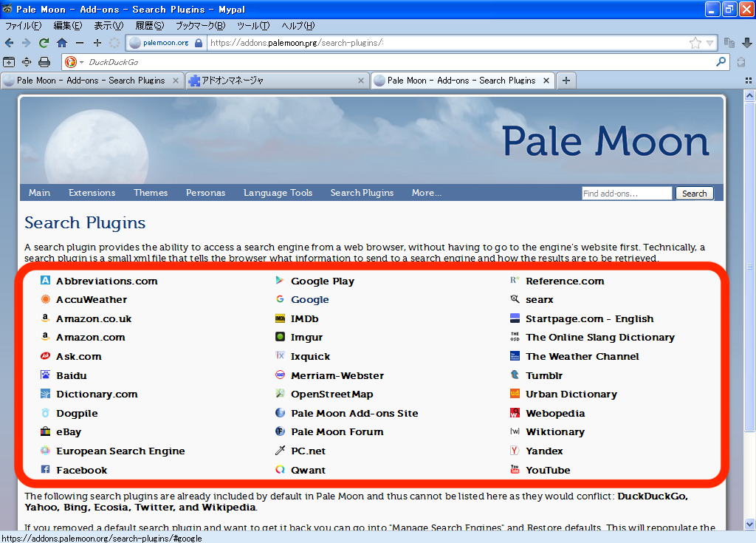Screen dimensions: 756x543
Task: Click the Google G icon
Action: pyautogui.click(x=280, y=299)
